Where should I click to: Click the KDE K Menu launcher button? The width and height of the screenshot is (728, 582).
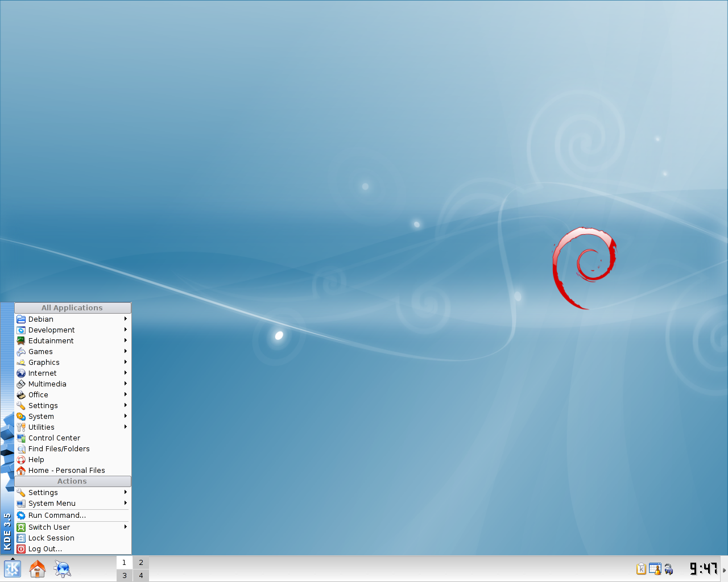coord(13,569)
